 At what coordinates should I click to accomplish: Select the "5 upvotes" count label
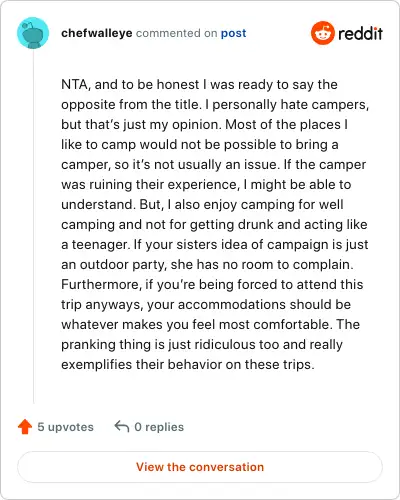pyautogui.click(x=65, y=427)
